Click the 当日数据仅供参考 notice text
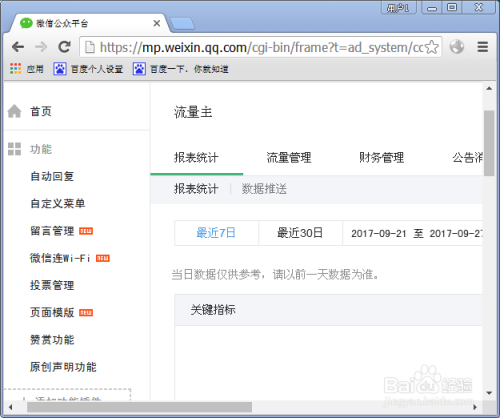 click(275, 275)
